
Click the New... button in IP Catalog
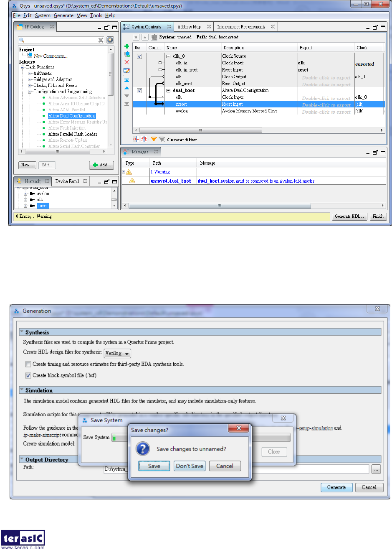pyautogui.click(x=28, y=165)
